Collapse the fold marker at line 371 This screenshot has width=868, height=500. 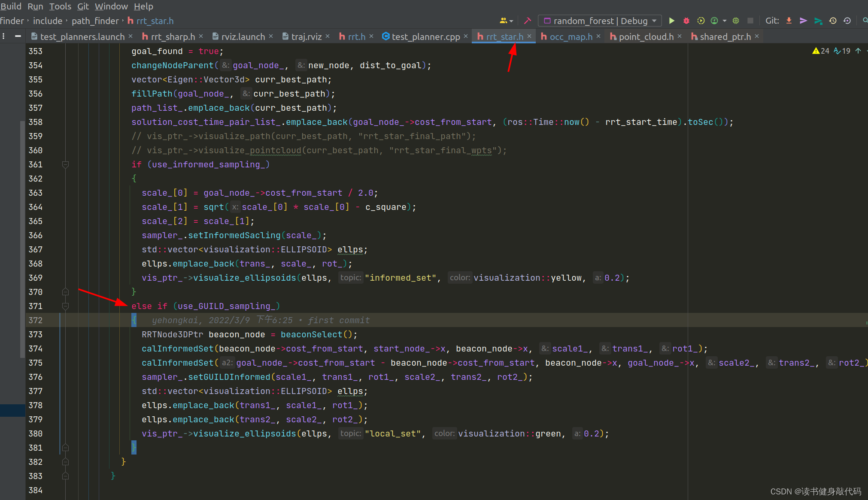tap(65, 306)
